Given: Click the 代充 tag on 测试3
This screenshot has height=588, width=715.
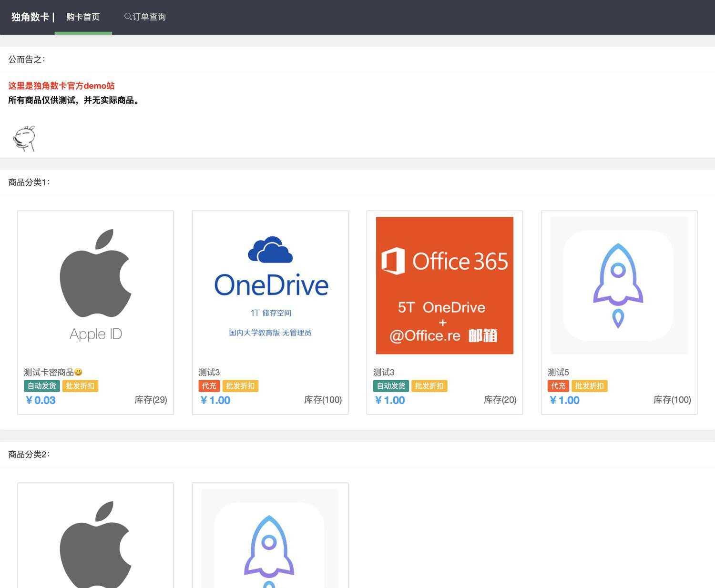Looking at the screenshot, I should coord(208,386).
